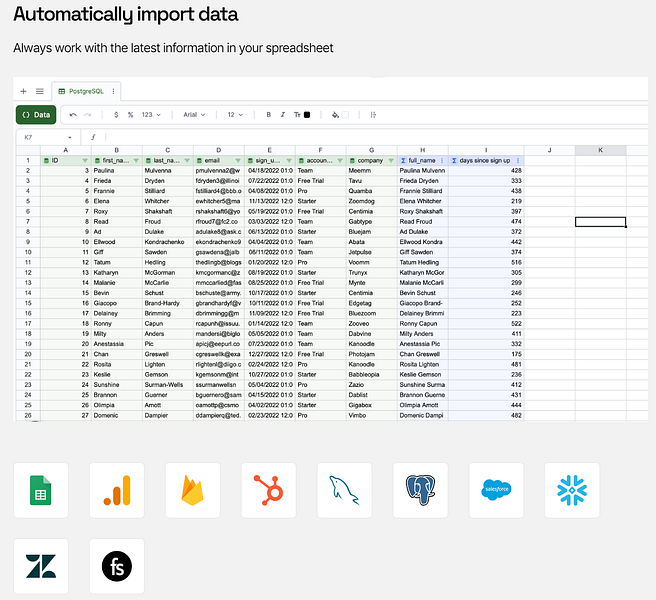Pick the text color black swatch
Image resolution: width=656 pixels, height=600 pixels.
tap(307, 115)
